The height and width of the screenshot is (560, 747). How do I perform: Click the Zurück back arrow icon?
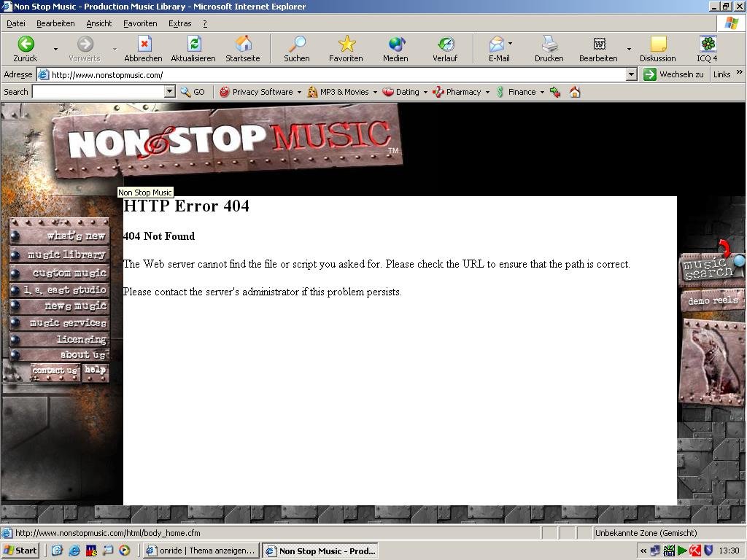26,44
